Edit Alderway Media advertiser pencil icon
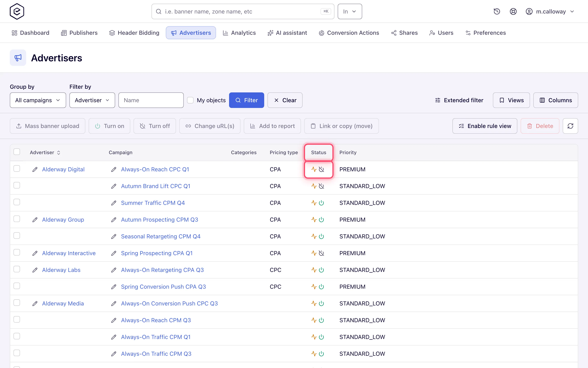588x368 pixels. click(x=35, y=304)
